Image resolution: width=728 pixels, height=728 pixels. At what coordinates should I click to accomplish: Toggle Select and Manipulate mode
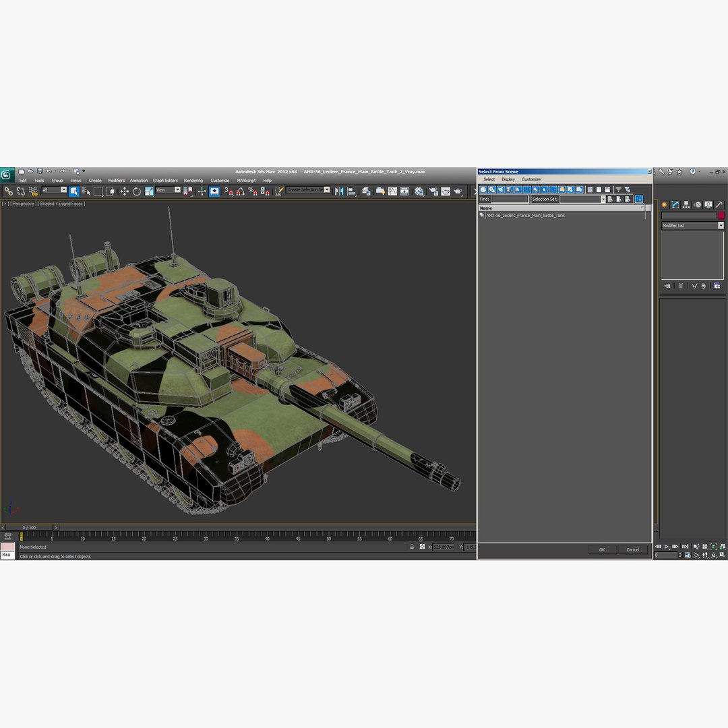202,191
